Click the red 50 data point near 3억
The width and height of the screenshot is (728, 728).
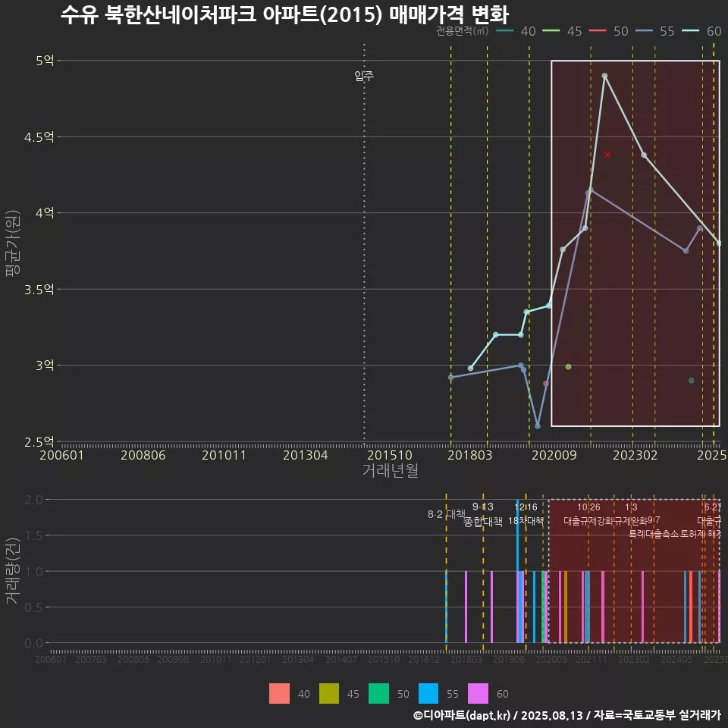[546, 384]
